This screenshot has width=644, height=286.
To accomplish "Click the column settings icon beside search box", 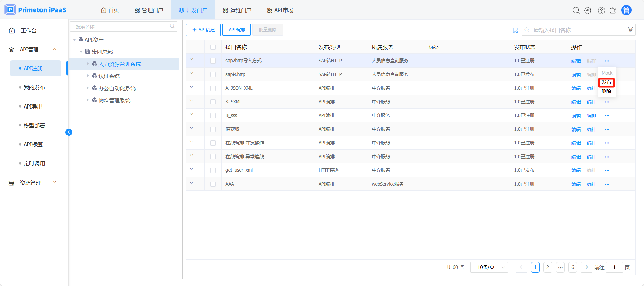I will pos(515,30).
